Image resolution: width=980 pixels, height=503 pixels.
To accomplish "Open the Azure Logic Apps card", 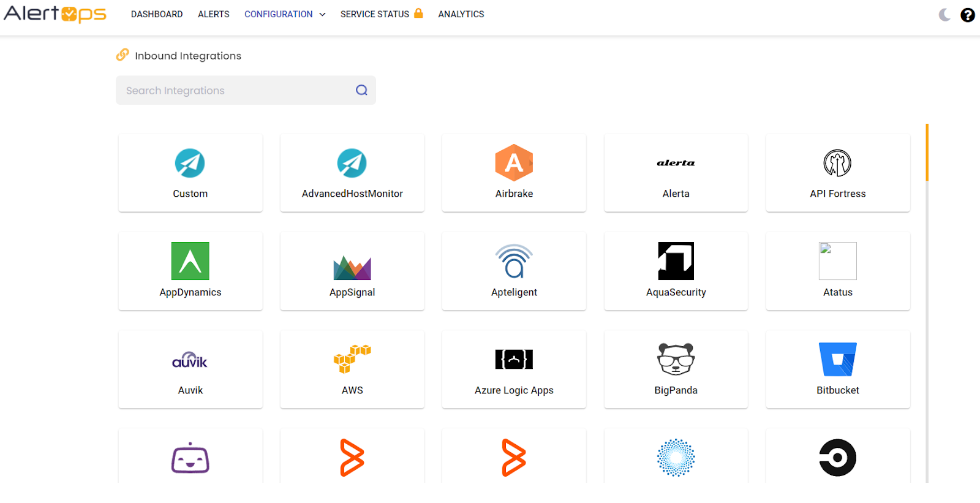I will tap(514, 369).
